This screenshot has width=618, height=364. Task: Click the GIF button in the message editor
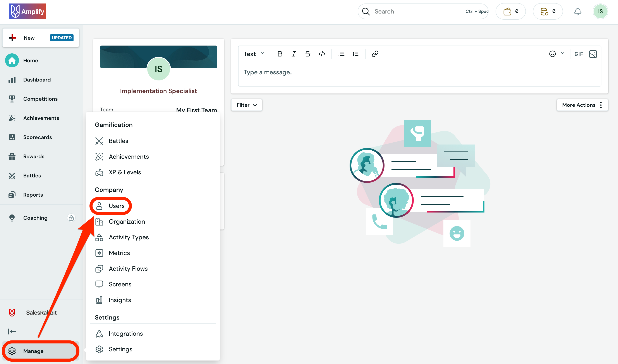[579, 54]
